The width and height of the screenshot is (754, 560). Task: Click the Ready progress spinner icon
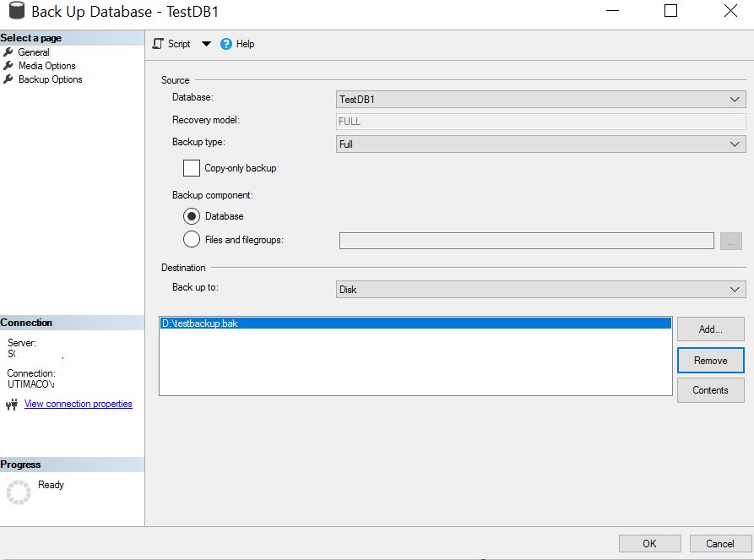[x=19, y=492]
